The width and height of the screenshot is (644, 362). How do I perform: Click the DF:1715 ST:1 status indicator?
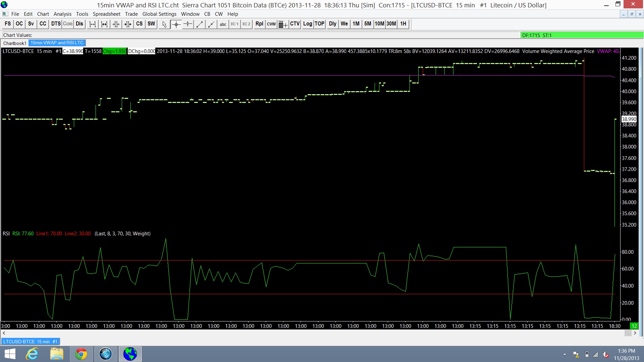(x=582, y=35)
